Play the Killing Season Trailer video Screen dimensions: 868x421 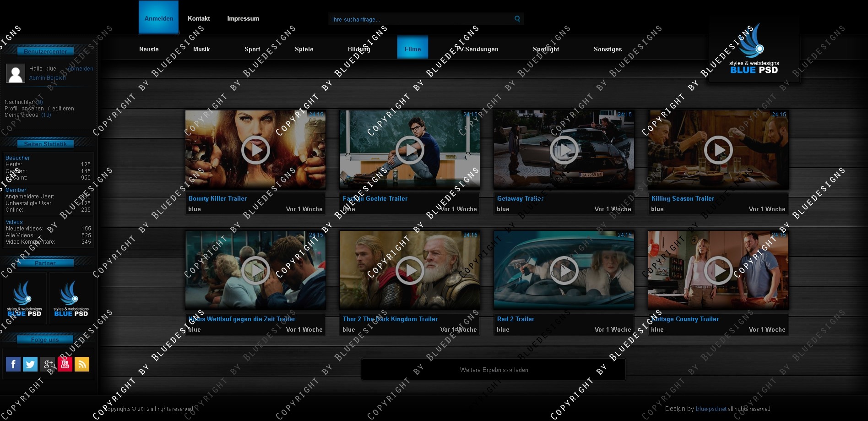click(718, 150)
